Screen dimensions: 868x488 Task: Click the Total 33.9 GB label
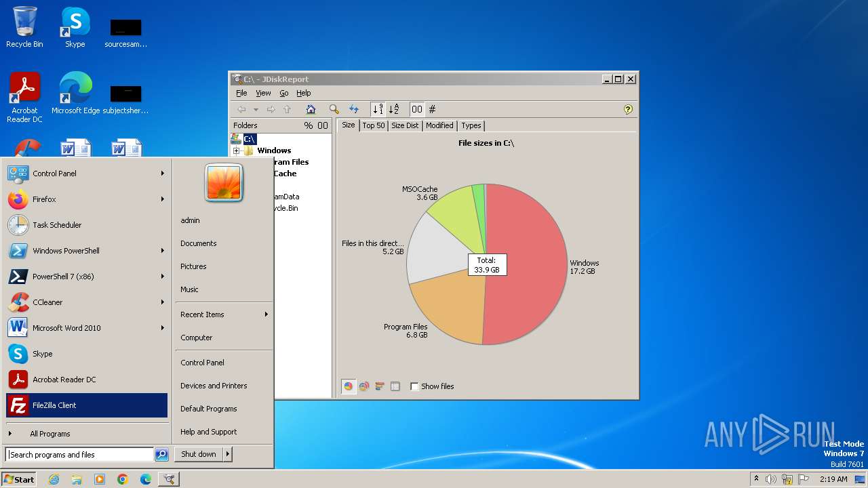point(486,265)
